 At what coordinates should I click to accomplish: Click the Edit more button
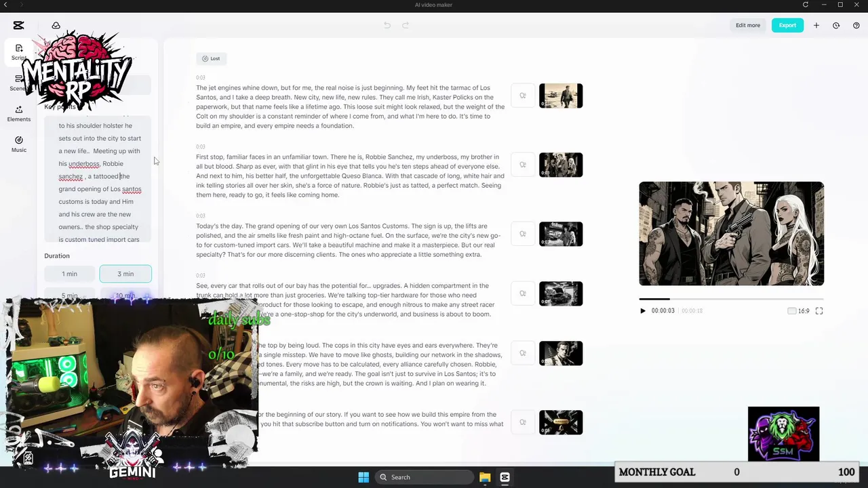[748, 25]
